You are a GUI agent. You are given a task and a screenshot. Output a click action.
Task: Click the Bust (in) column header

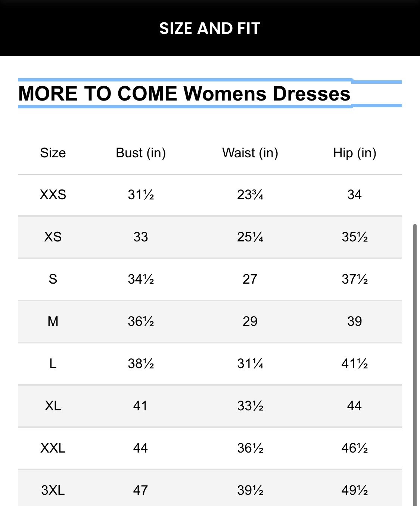[x=141, y=153]
